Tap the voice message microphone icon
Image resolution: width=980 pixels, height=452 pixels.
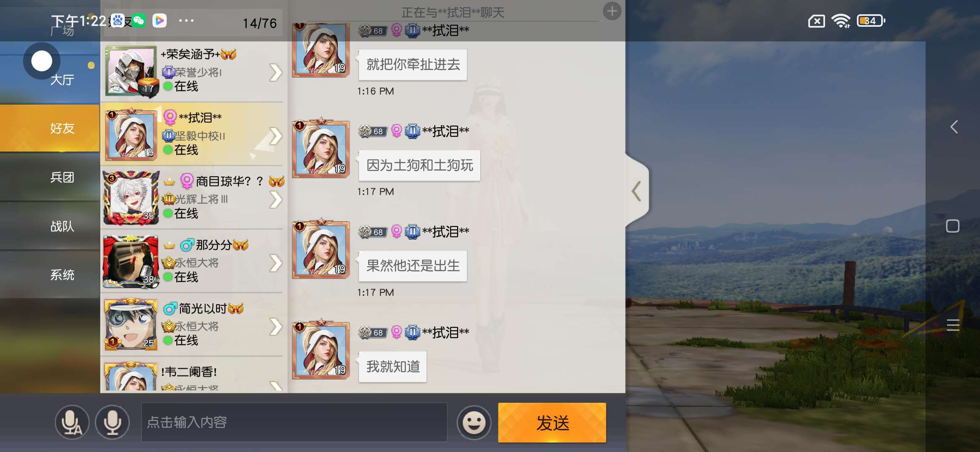112,422
